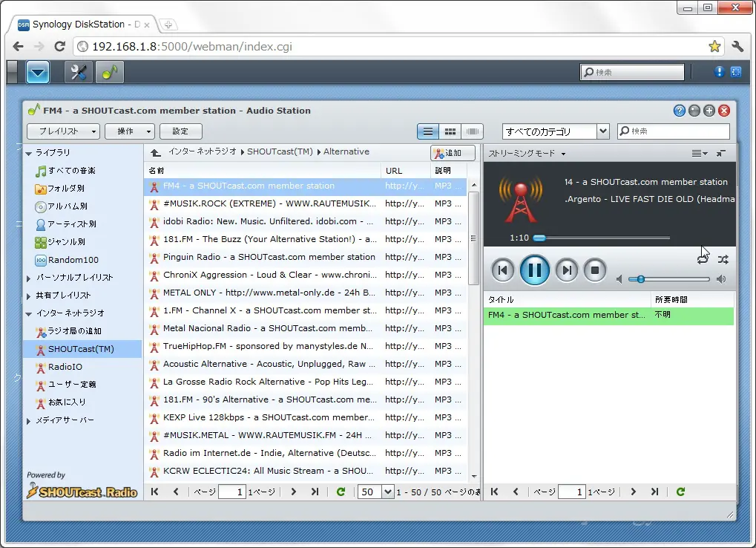Screen dimensions: 756x548
Task: Pause the playing radio stream
Action: click(x=534, y=270)
